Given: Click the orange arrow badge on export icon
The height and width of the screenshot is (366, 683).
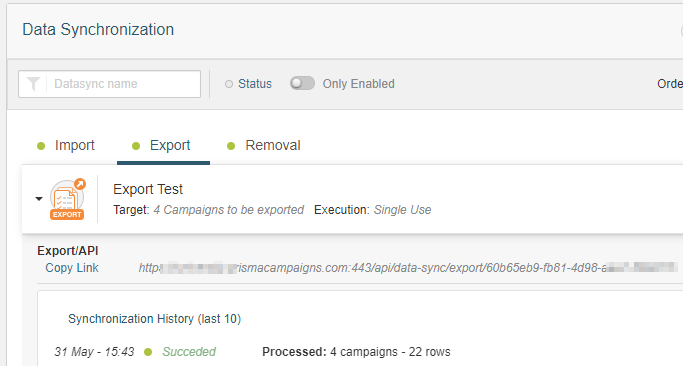Looking at the screenshot, I should tap(80, 184).
